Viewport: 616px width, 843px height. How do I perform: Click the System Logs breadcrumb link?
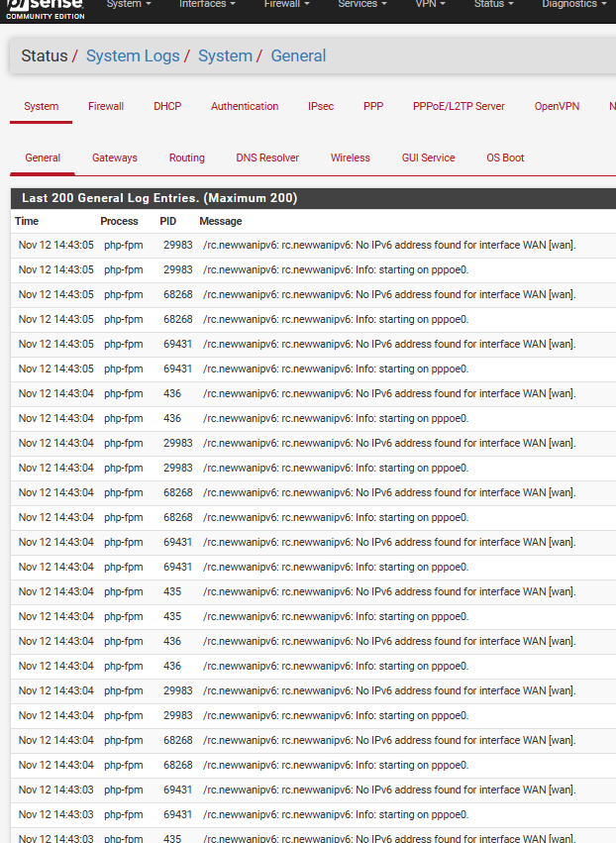[133, 56]
